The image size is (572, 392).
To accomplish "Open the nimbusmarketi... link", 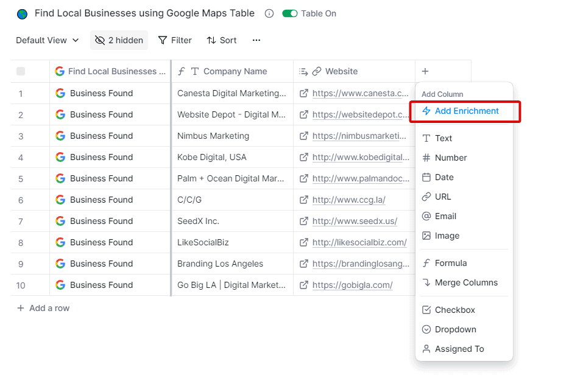I will [359, 136].
